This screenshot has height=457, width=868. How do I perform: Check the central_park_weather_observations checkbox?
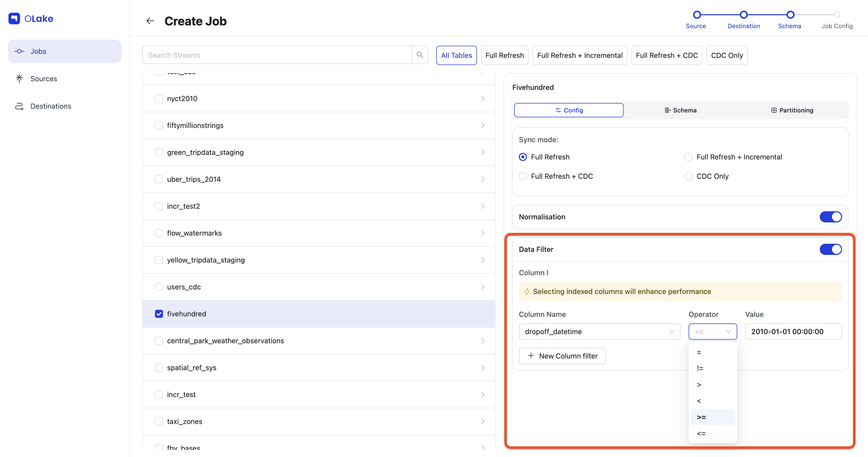tap(159, 341)
